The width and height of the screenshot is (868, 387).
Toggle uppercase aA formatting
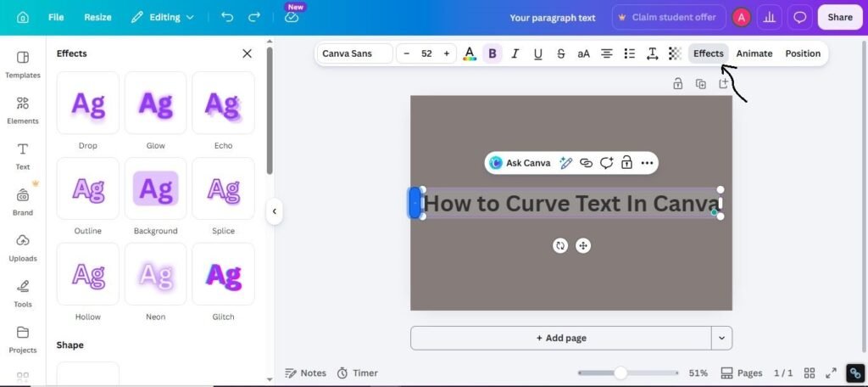[583, 53]
